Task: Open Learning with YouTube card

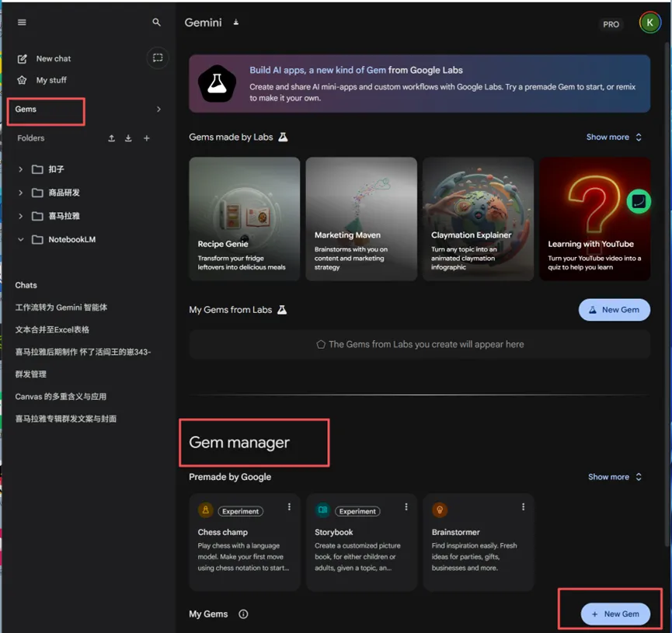Action: [x=595, y=219]
